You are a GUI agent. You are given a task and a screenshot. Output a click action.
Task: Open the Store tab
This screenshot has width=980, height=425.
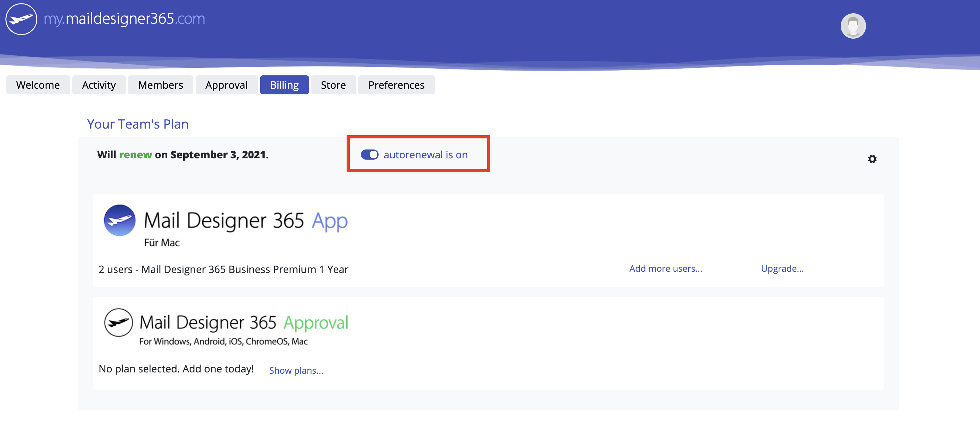pos(333,85)
